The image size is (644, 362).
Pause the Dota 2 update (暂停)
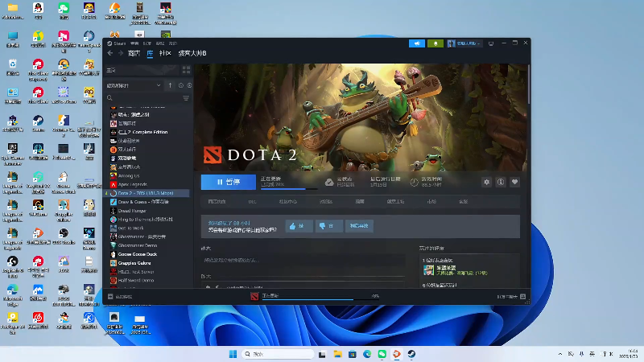coord(229,182)
